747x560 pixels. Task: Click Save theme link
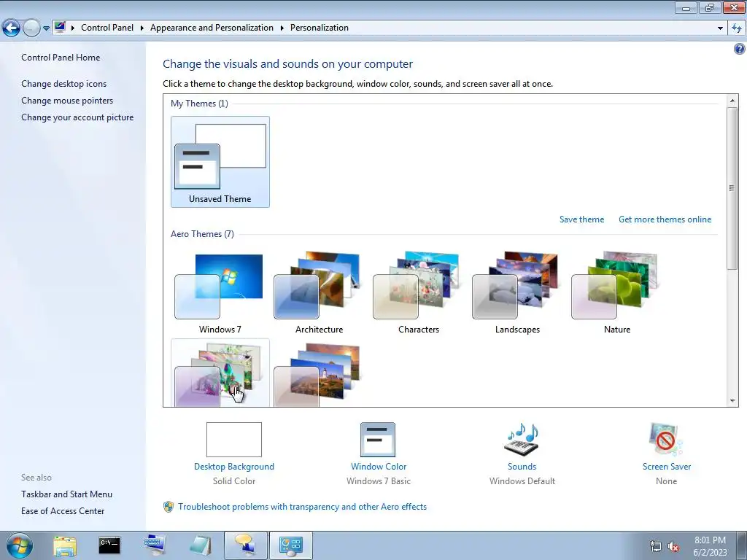coord(581,219)
